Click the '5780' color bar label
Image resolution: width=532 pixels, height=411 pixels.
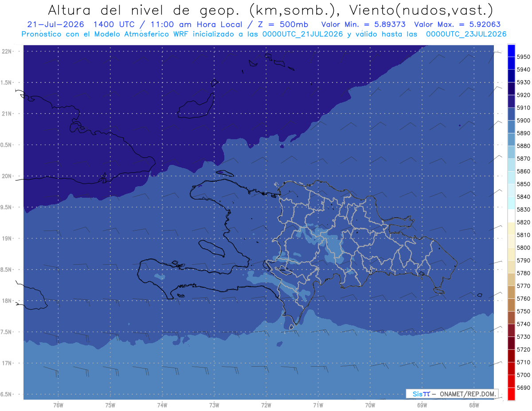(x=523, y=273)
